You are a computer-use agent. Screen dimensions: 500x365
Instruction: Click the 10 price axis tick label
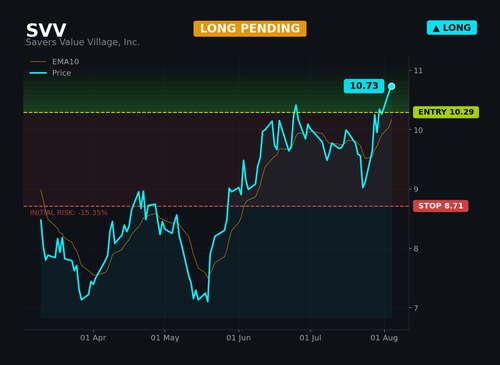418,130
